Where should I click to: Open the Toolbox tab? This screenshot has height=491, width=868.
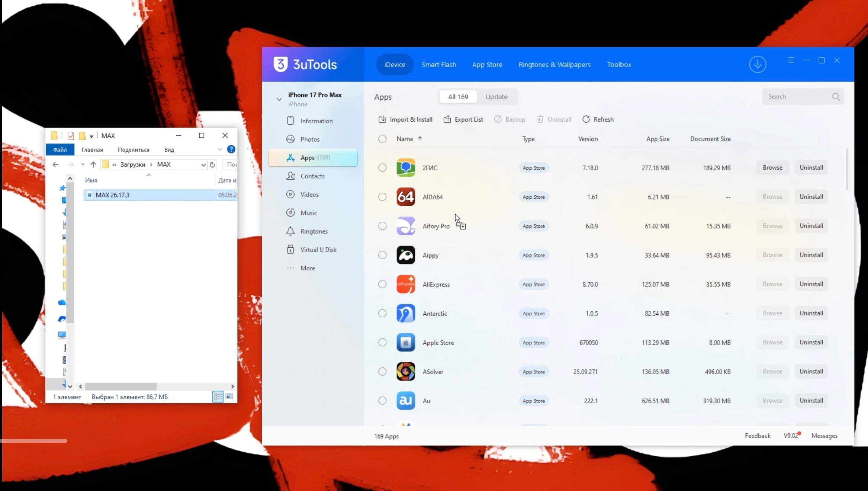pyautogui.click(x=619, y=64)
